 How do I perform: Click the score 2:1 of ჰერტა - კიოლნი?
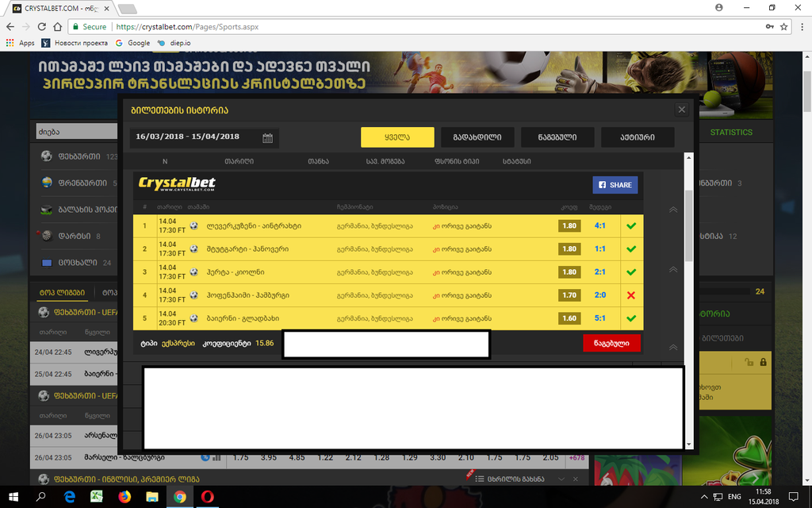[x=599, y=271]
